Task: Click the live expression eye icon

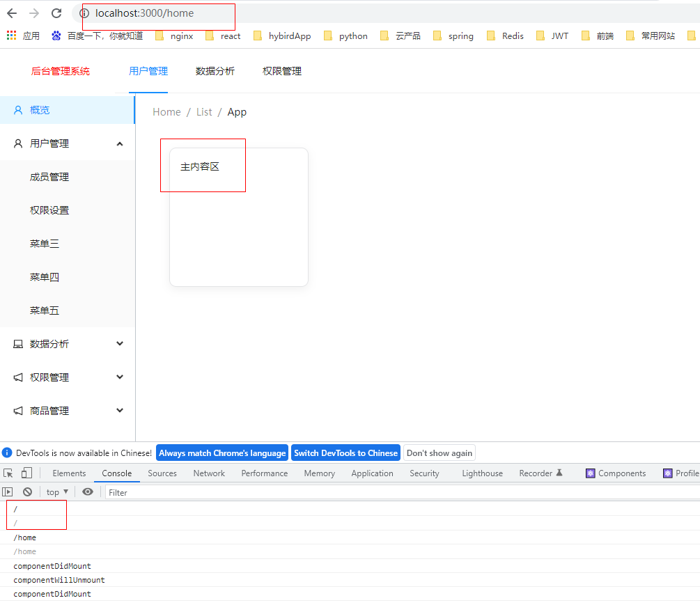Action: coord(88,492)
